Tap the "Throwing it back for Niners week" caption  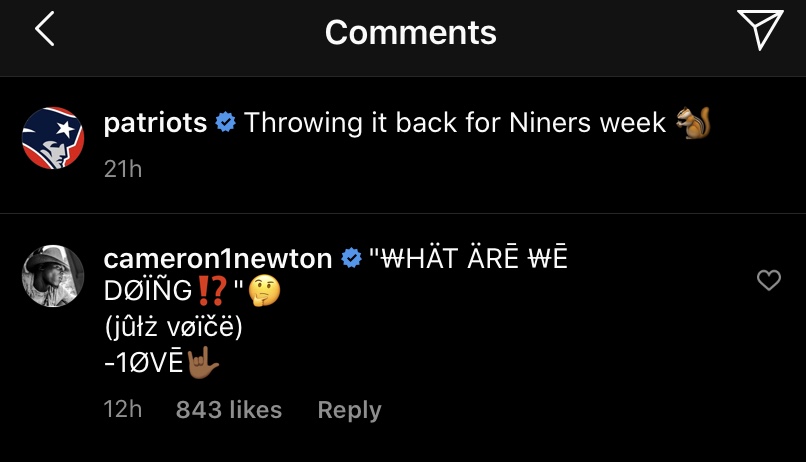click(455, 123)
